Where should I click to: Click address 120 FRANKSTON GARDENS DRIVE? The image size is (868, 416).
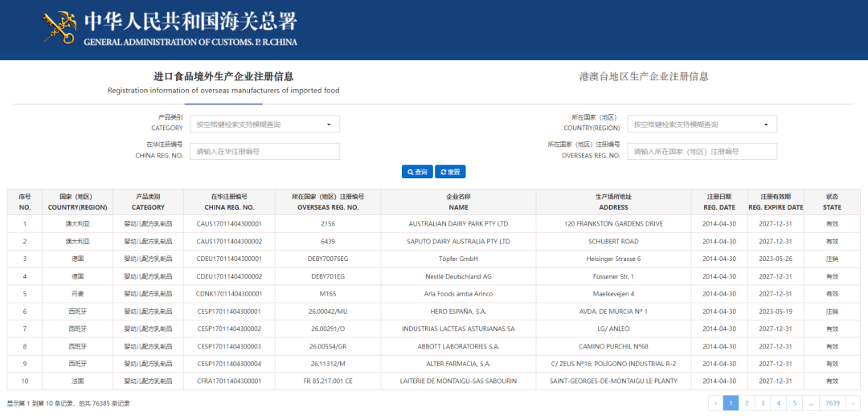(x=613, y=224)
